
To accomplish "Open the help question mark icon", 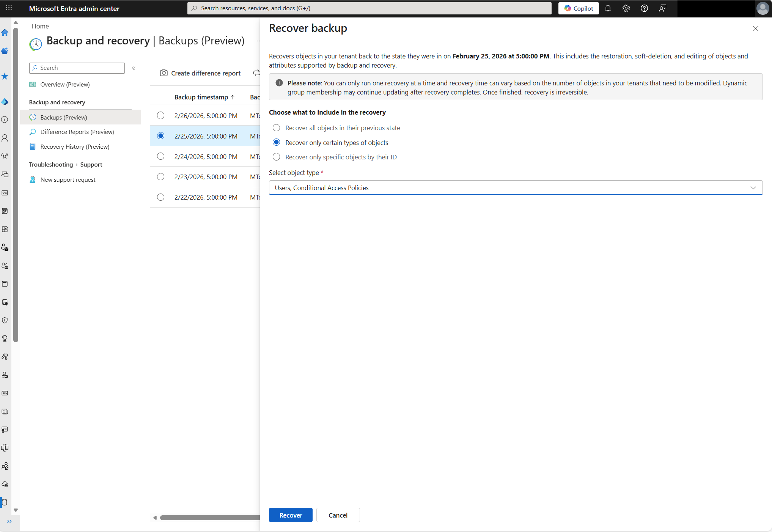I will click(x=644, y=8).
